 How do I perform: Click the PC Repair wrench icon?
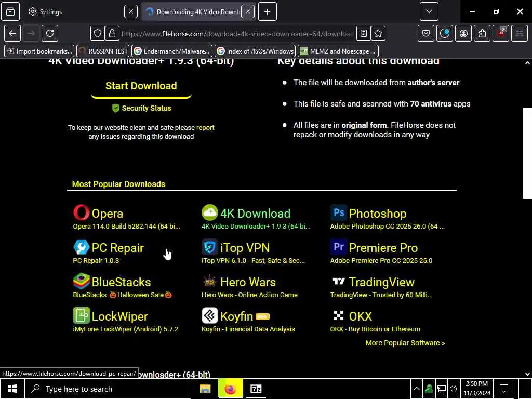[x=82, y=247]
